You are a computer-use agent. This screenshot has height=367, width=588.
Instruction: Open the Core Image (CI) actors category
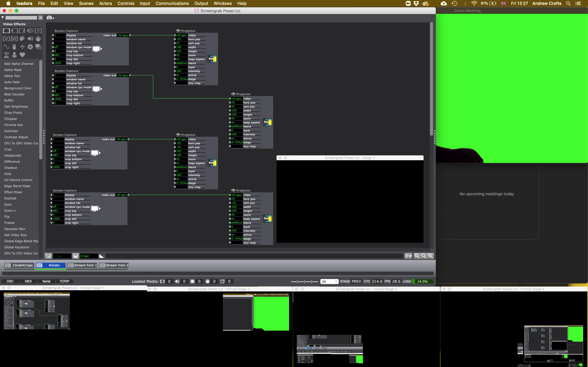[x=6, y=39]
